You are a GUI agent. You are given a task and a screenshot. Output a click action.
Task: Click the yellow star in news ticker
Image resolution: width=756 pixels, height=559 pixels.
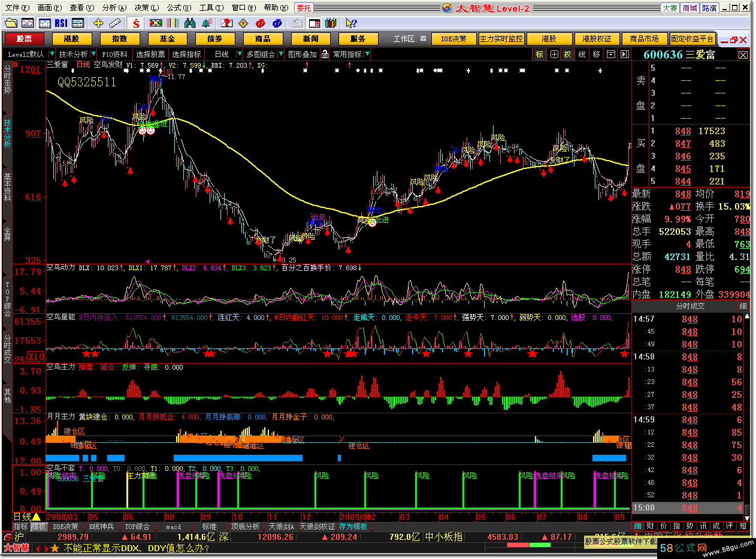(x=55, y=548)
